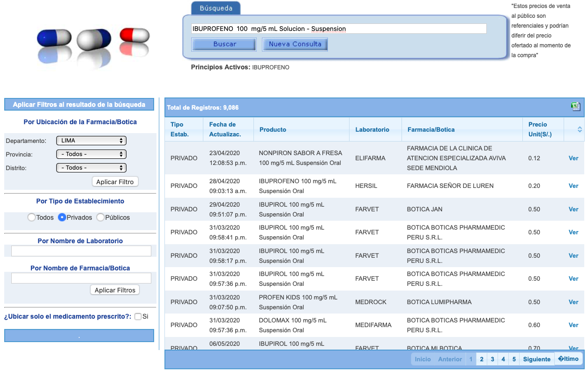588x381 pixels.
Task: Click 'Aplicar Filtros al resultado' header
Action: tap(79, 105)
